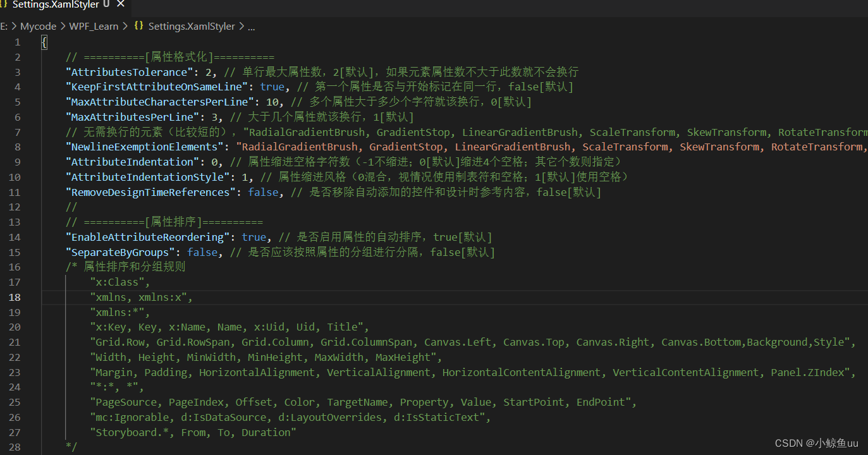
Task: Open the Mycode breadcrumb item
Action: [x=38, y=26]
